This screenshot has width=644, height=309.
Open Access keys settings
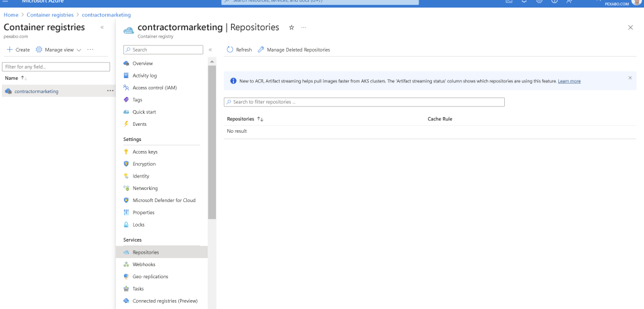145,152
